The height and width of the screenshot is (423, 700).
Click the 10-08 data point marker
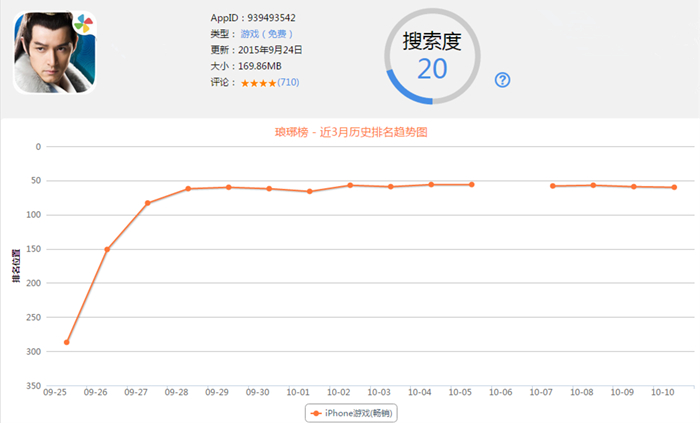click(x=593, y=185)
